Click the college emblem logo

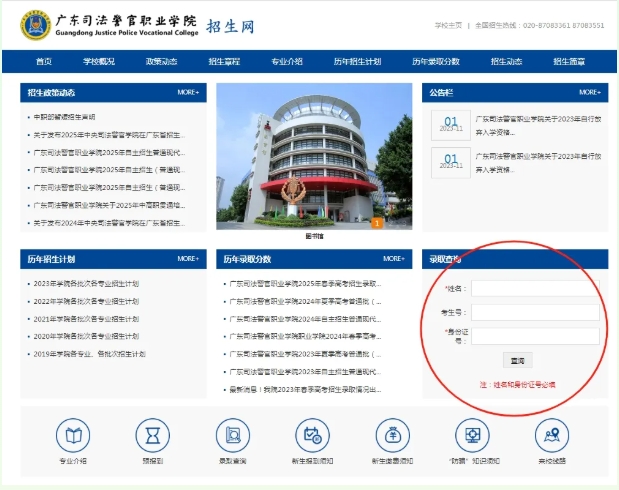pyautogui.click(x=35, y=25)
